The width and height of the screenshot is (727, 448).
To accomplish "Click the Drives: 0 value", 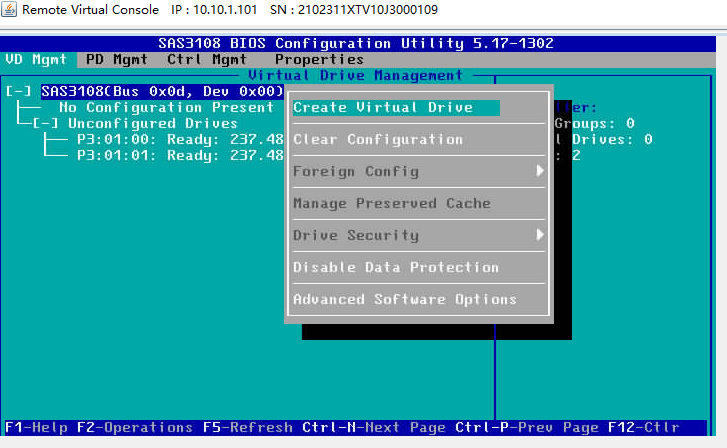I will click(612, 140).
